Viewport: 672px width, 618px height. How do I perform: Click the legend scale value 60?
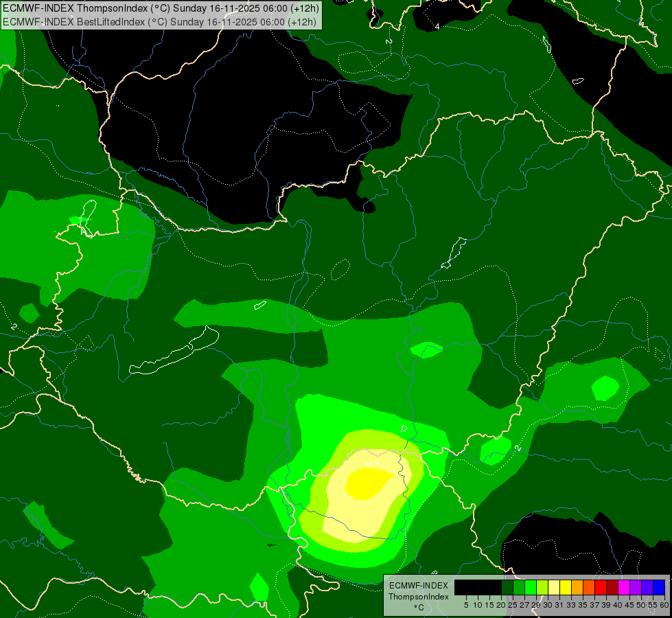(x=664, y=605)
